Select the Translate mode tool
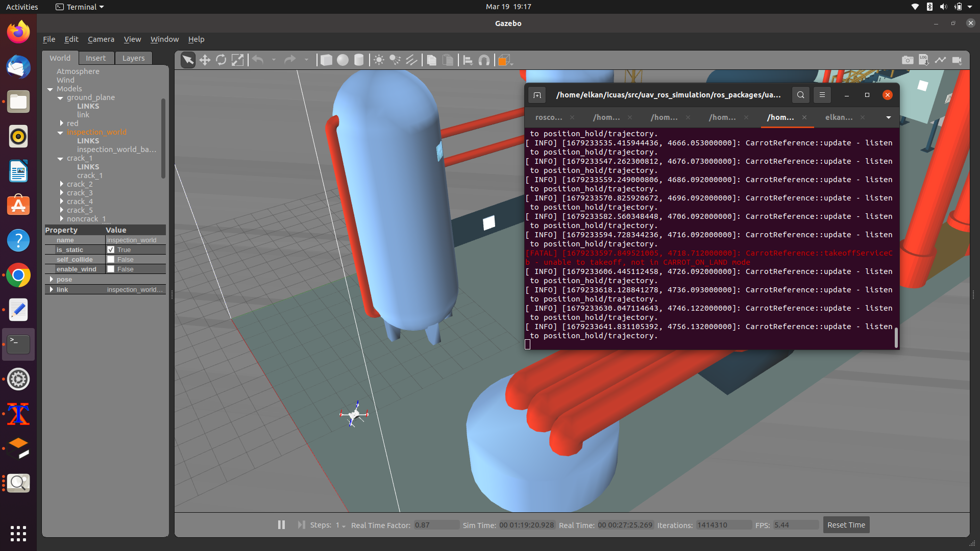Screen dimensions: 980x551 click(x=205, y=60)
